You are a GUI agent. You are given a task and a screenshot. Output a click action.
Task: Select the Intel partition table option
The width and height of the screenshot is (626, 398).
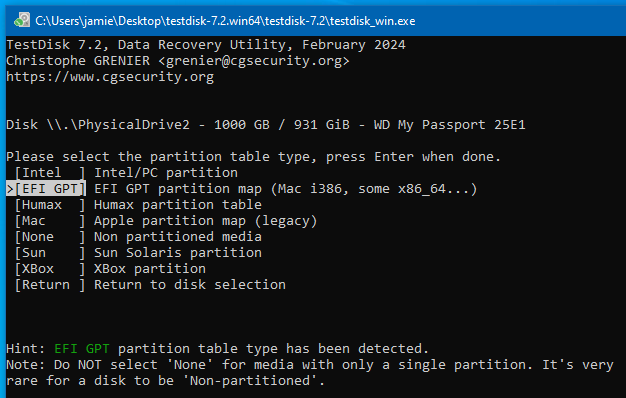pyautogui.click(x=50, y=173)
